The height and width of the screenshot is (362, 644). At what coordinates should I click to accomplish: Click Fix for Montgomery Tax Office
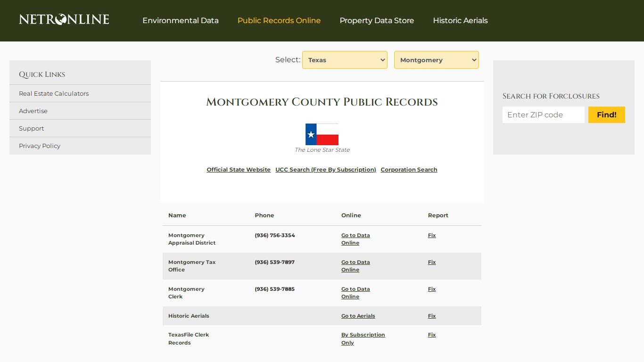click(x=432, y=262)
